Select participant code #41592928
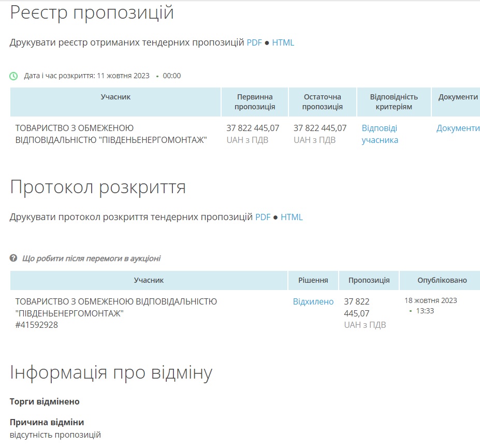 [37, 325]
